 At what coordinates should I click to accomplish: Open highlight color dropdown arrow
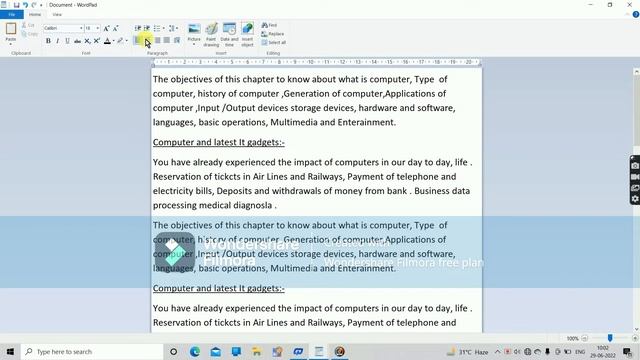click(x=127, y=41)
